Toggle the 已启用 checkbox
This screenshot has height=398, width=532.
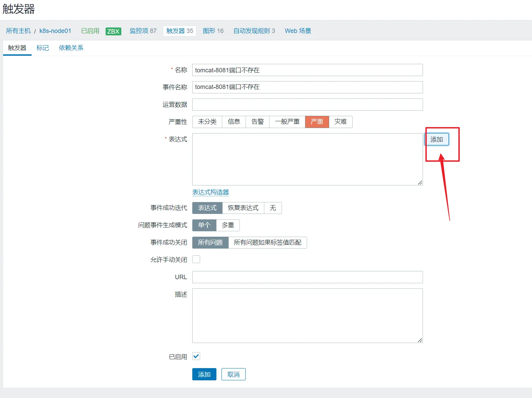click(196, 356)
